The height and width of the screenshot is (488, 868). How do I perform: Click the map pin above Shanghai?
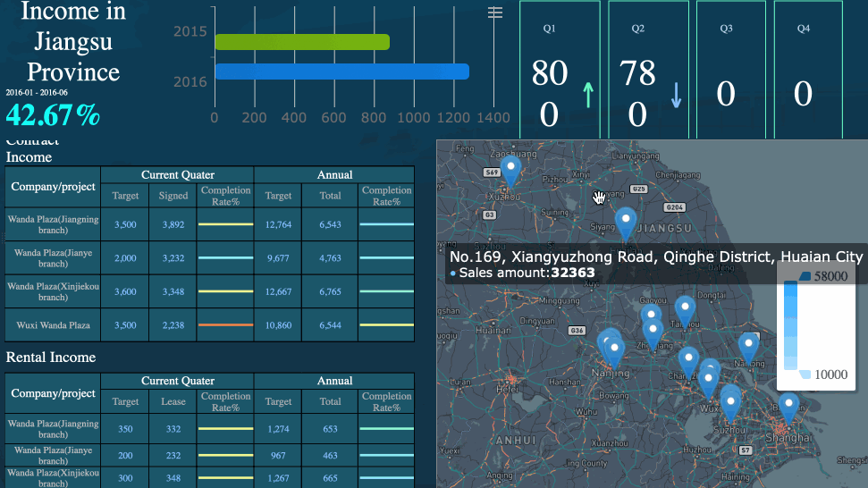click(788, 408)
